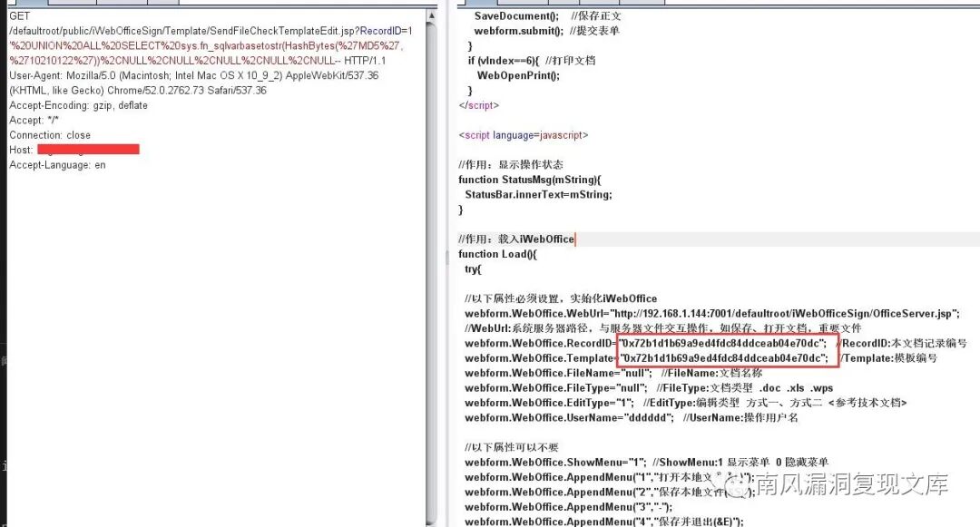This screenshot has height=527, width=980.
Task: Click the WebOpenPrint(); line
Action: pos(519,75)
